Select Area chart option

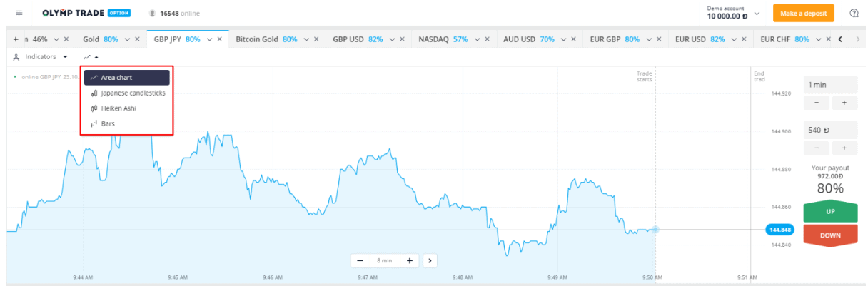(x=127, y=77)
